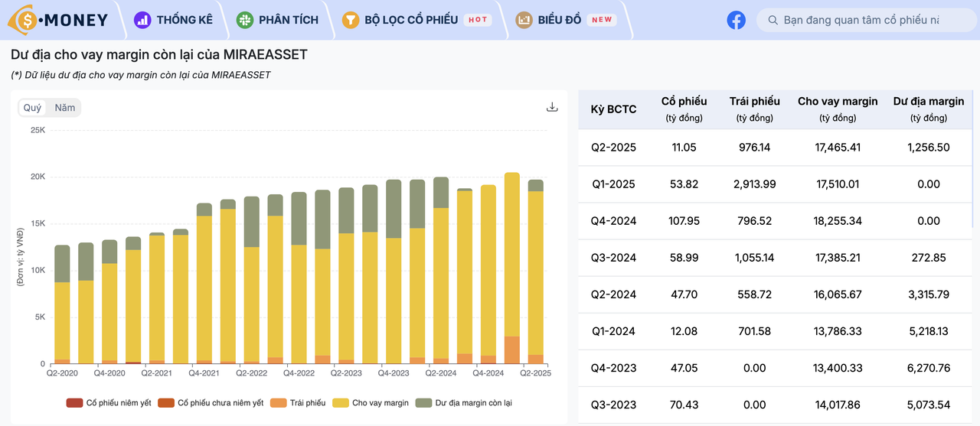This screenshot has height=426, width=980.
Task: Select the Q2-2025 table row label
Action: [x=613, y=148]
